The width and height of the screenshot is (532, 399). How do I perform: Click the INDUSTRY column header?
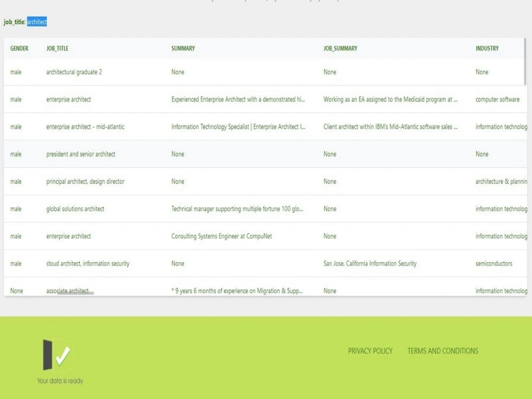pos(487,48)
